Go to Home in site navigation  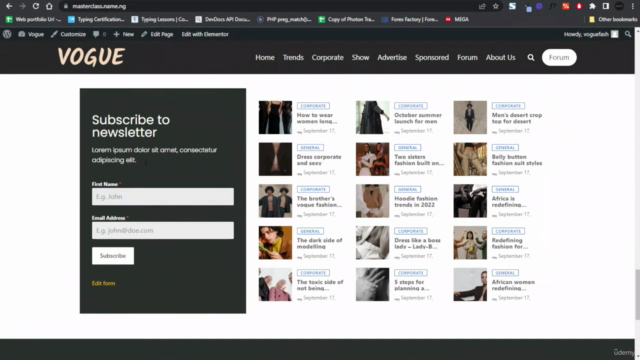click(x=265, y=58)
